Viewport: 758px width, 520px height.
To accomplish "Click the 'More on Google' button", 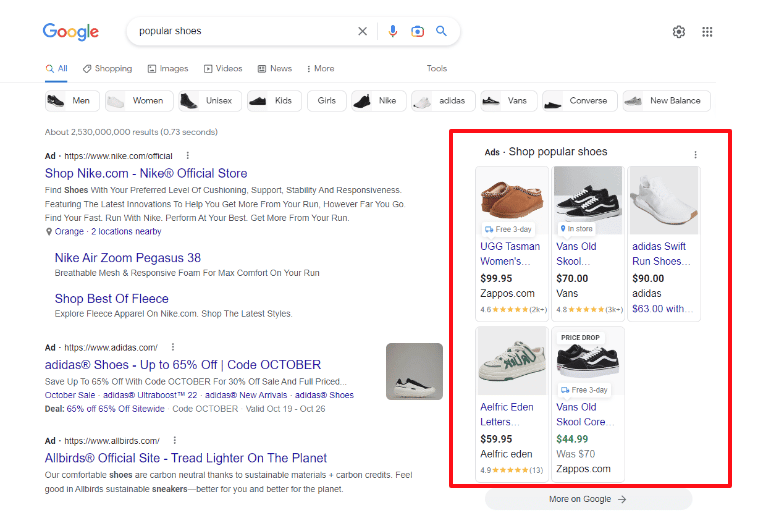I will point(588,499).
